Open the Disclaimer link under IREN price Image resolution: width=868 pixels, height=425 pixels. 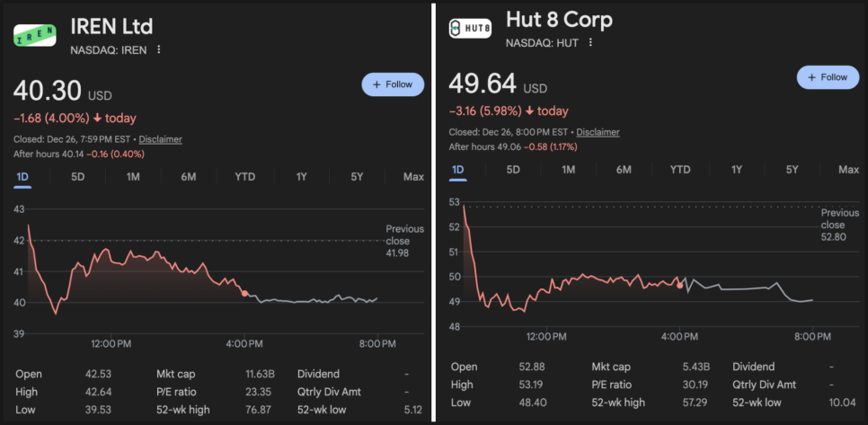pos(160,139)
